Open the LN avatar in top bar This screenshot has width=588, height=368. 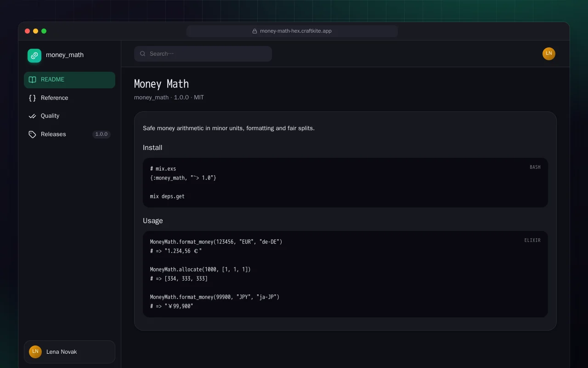549,54
